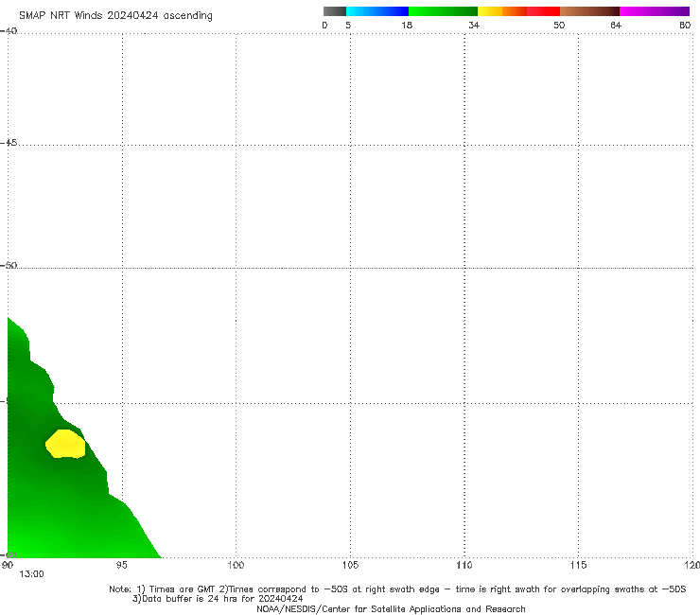Click the longitude label '95'
The width and height of the screenshot is (700, 615).
121,566
